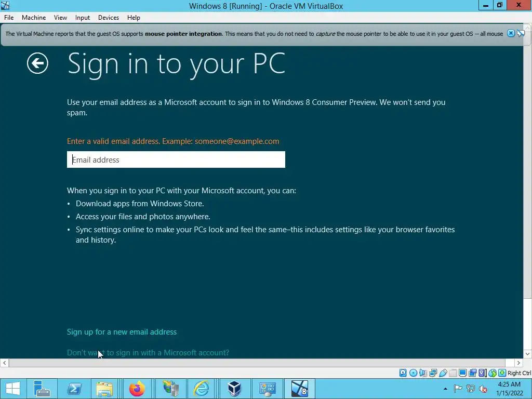Choose the Don't want to sign in with a Microsoft account link
This screenshot has height=399, width=532.
[148, 353]
